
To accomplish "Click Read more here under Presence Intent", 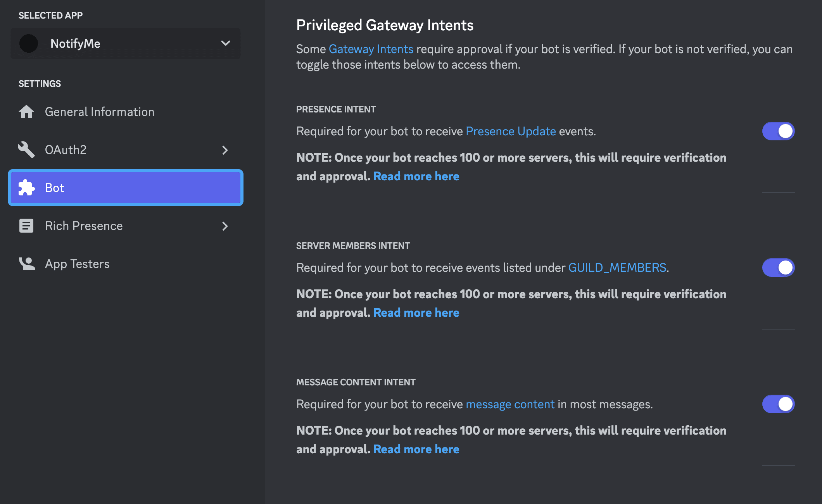I will coord(416,176).
